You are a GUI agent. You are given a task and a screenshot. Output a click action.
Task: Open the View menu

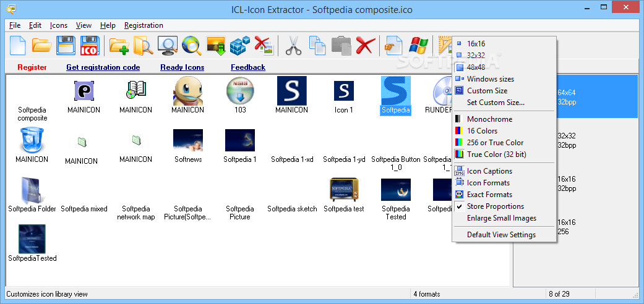84,25
